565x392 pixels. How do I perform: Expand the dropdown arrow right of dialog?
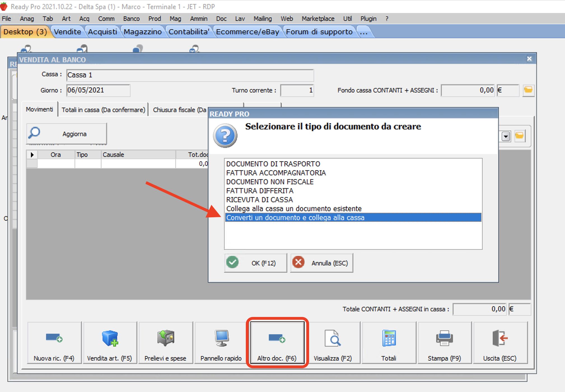(x=506, y=137)
